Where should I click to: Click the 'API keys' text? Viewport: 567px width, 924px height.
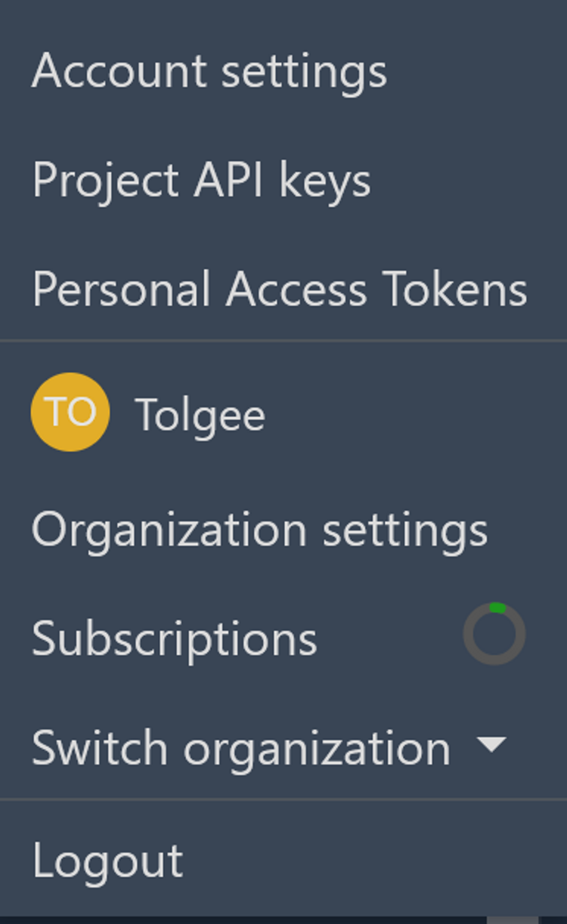click(282, 181)
